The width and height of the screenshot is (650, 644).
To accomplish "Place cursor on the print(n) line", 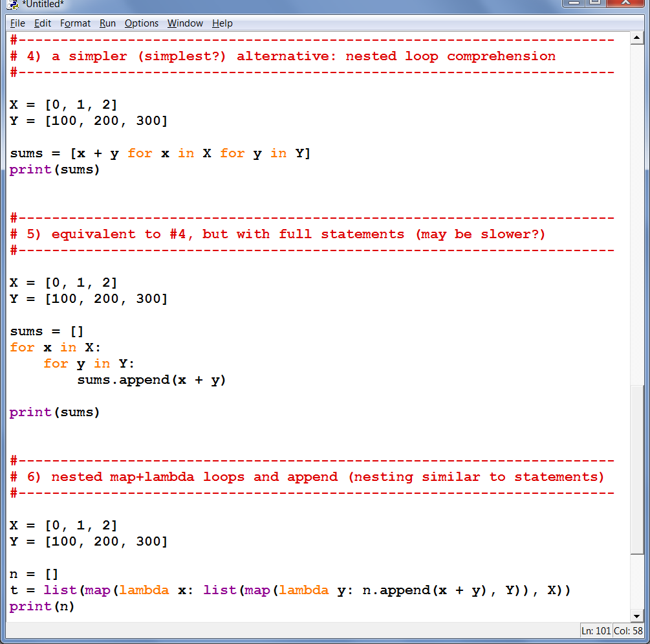I will pyautogui.click(x=42, y=606).
